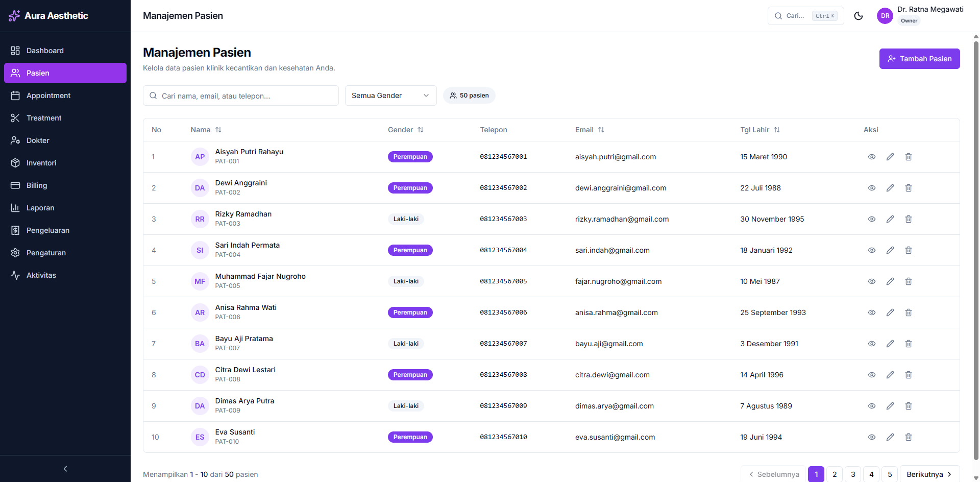This screenshot has height=482, width=980.
Task: Click trash icon in Eva Susanti row
Action: click(x=909, y=437)
